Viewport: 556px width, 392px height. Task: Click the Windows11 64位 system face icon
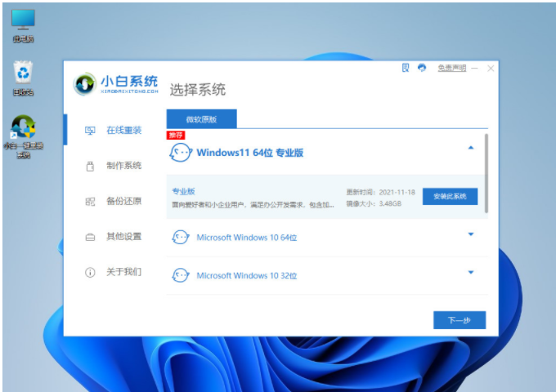point(180,152)
